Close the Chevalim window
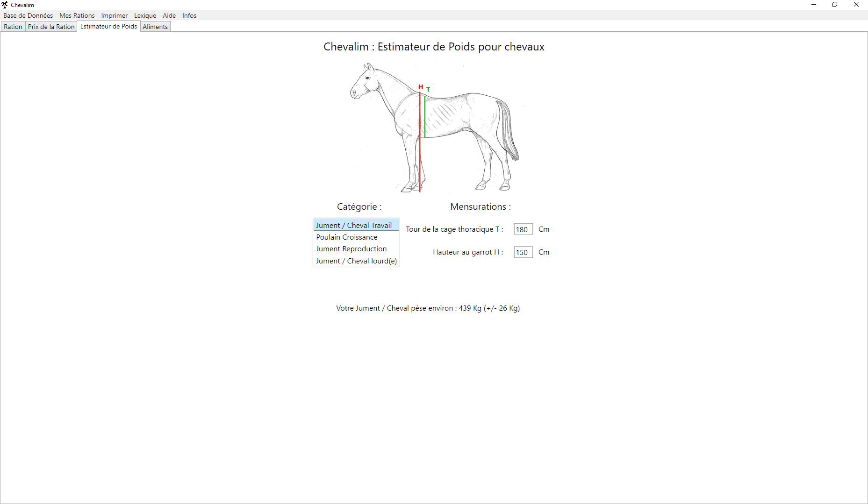The image size is (868, 504). [x=856, y=5]
